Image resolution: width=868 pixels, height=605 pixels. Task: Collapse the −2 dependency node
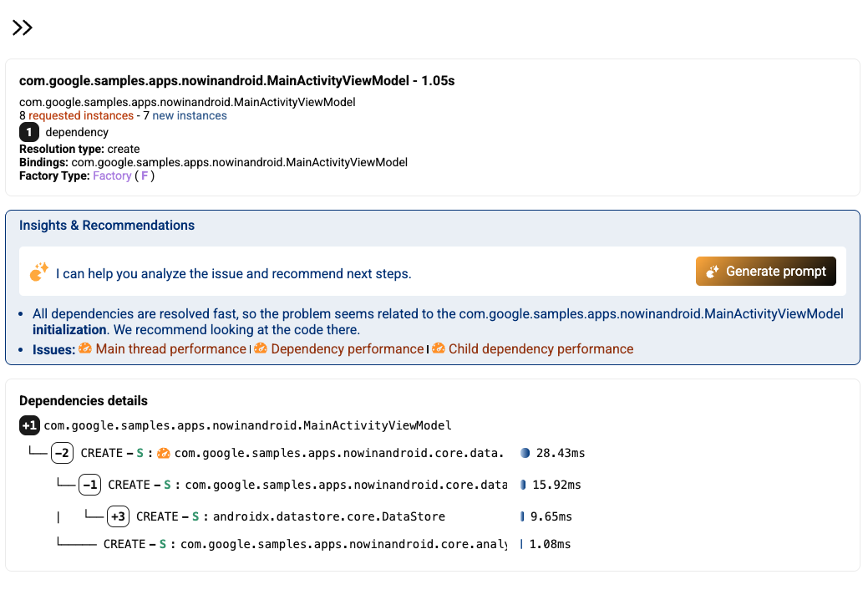tap(62, 454)
